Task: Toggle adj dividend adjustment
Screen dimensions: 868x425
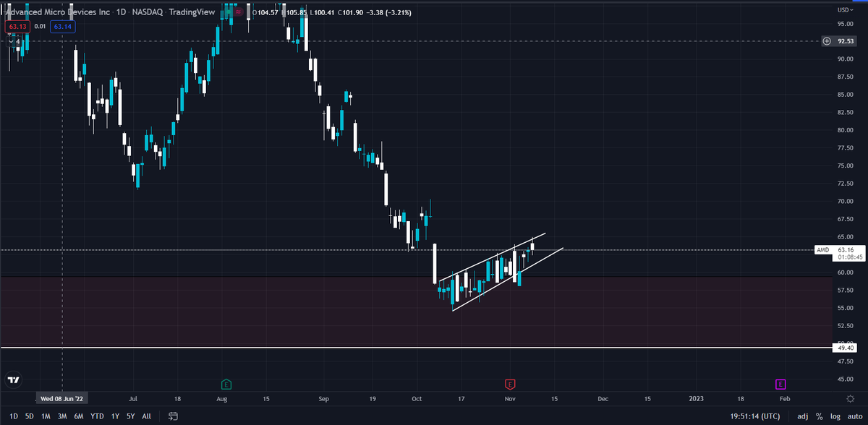Action: (803, 416)
